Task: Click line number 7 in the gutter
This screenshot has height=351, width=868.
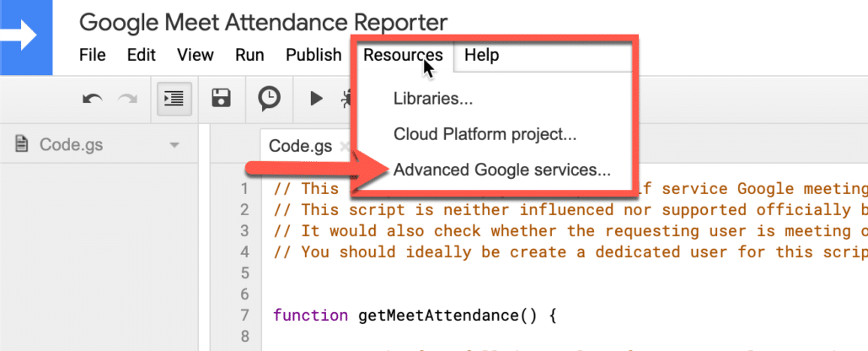Action: pyautogui.click(x=244, y=316)
